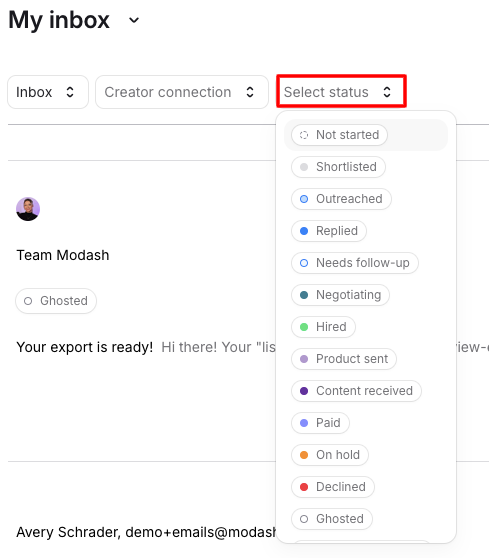Screen dimensions: 489x558
Task: Choose Product sent status option
Action: coord(344,359)
